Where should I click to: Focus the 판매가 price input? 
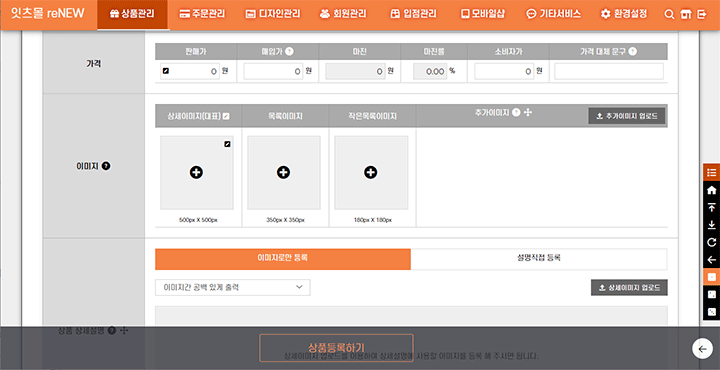190,71
